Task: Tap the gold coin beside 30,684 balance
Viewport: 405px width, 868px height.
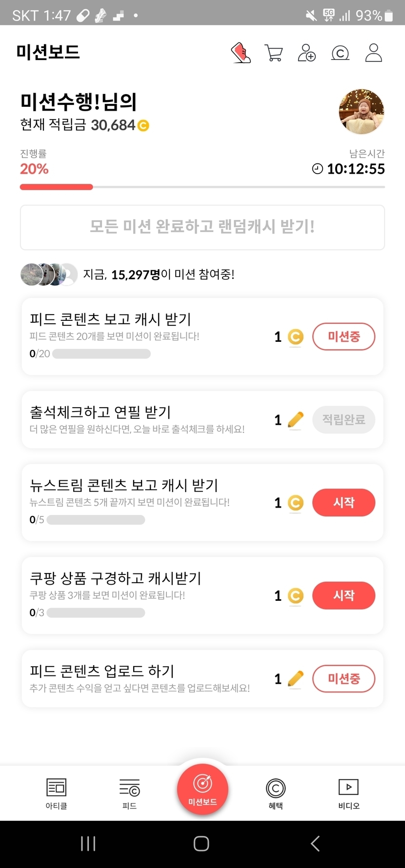Action: click(x=143, y=126)
